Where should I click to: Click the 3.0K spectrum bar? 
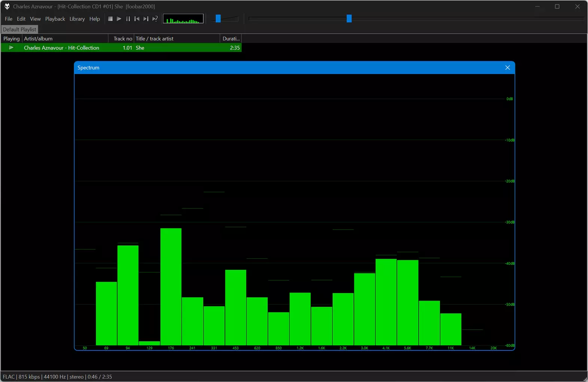click(365, 309)
